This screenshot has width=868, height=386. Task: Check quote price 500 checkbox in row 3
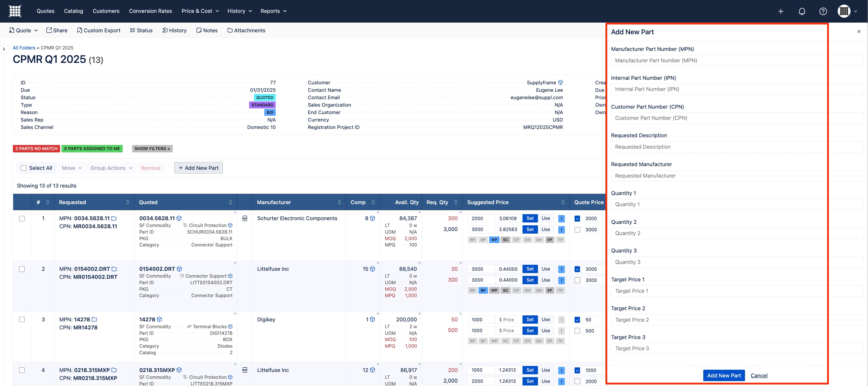577,331
